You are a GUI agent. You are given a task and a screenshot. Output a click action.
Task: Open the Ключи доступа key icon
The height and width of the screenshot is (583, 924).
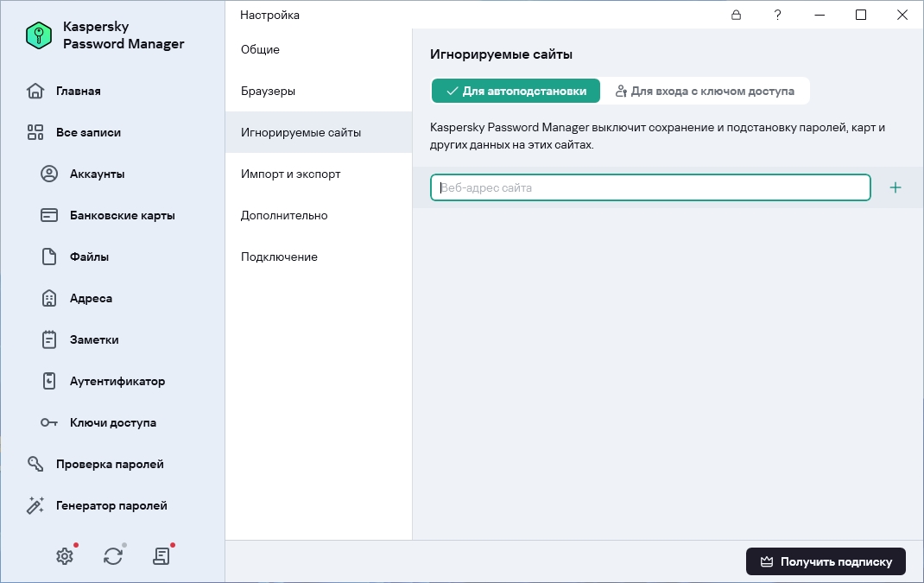49,422
